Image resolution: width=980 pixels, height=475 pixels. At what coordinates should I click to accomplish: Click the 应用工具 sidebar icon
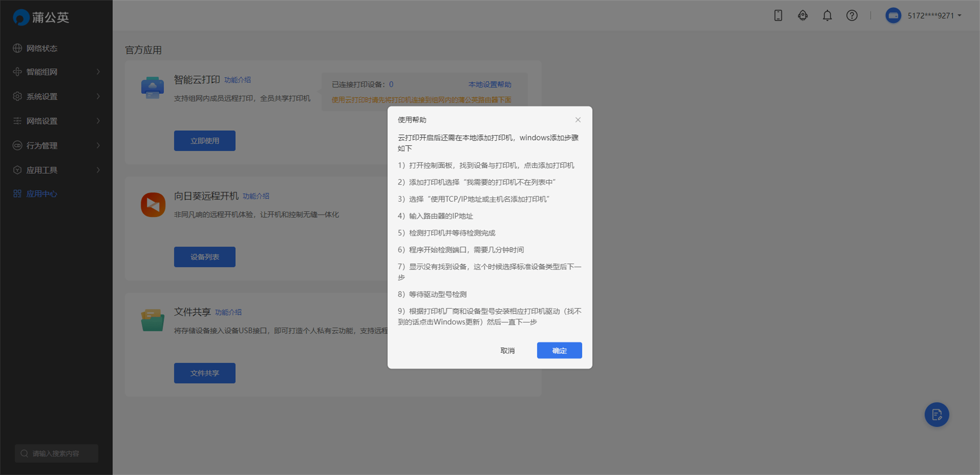(x=17, y=170)
